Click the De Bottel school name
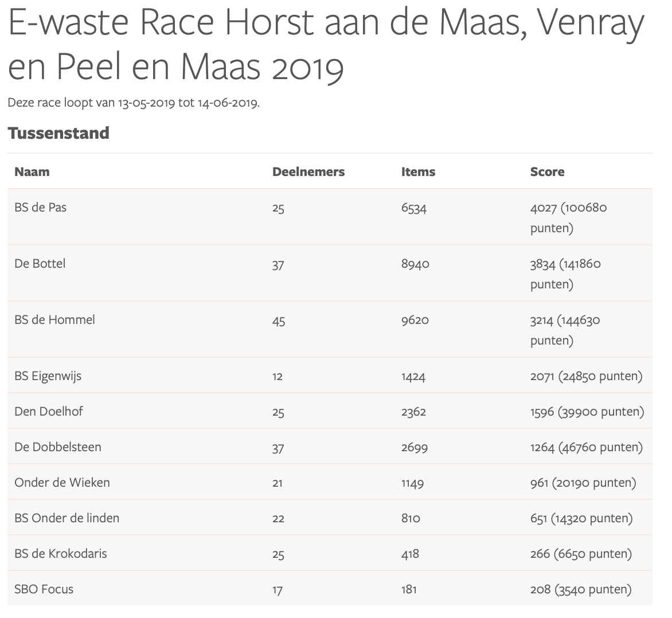 point(40,264)
